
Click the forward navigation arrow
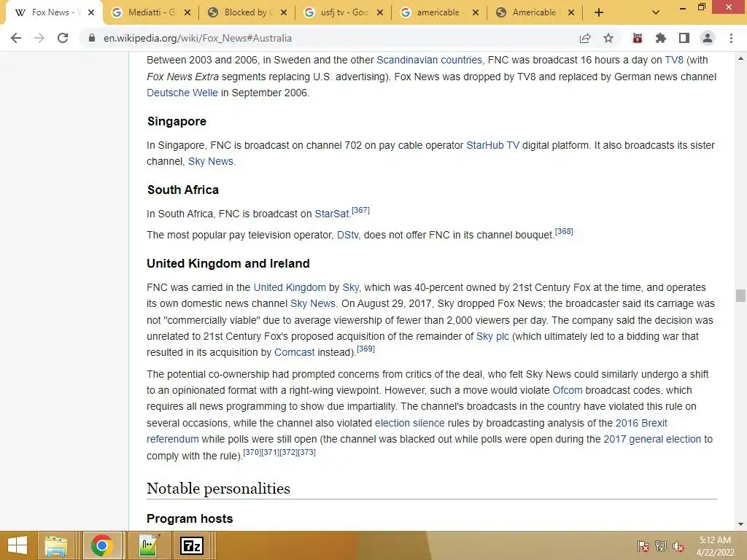pos(39,38)
